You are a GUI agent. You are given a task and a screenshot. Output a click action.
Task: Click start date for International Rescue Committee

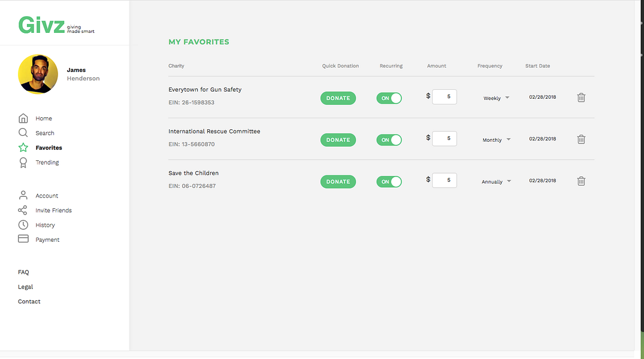click(543, 139)
